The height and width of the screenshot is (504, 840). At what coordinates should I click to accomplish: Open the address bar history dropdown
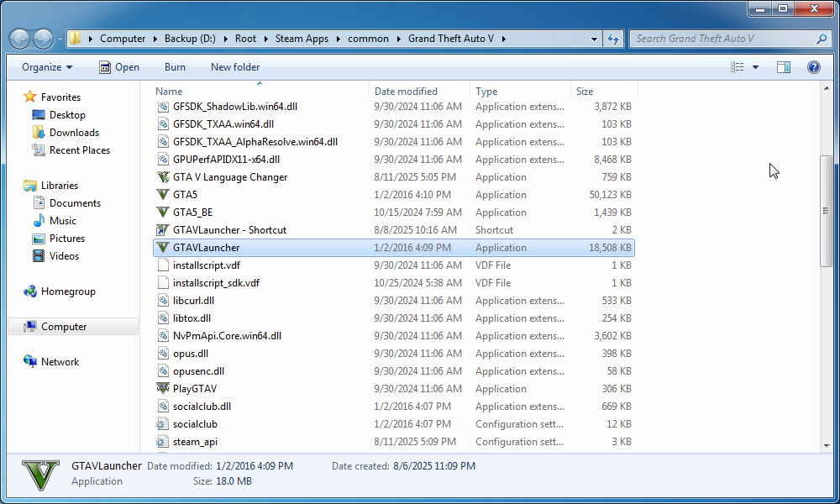pos(594,39)
